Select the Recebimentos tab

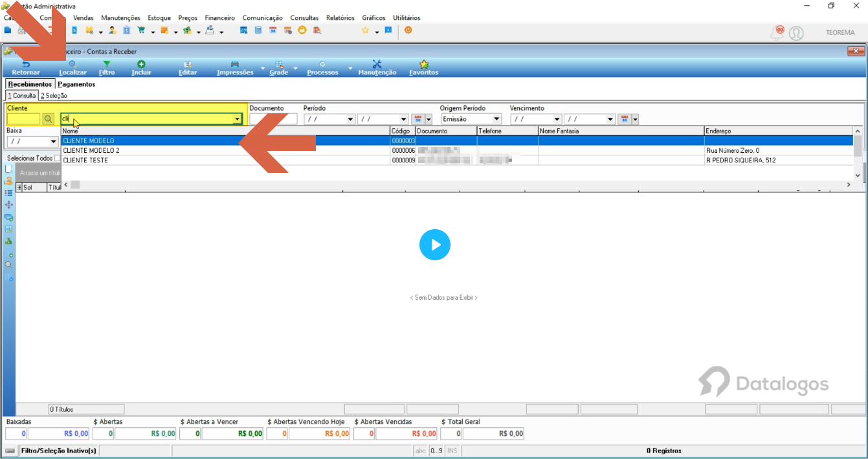click(30, 84)
